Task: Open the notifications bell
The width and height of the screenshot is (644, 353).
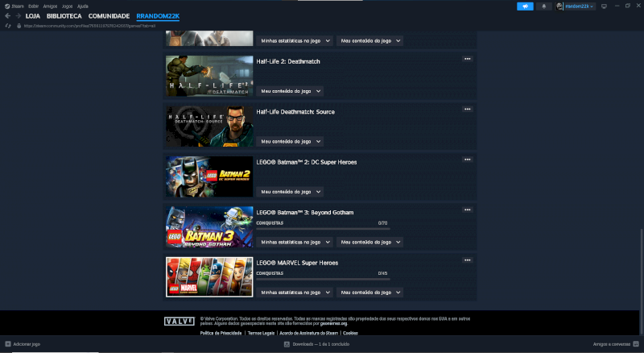Action: 544,6
